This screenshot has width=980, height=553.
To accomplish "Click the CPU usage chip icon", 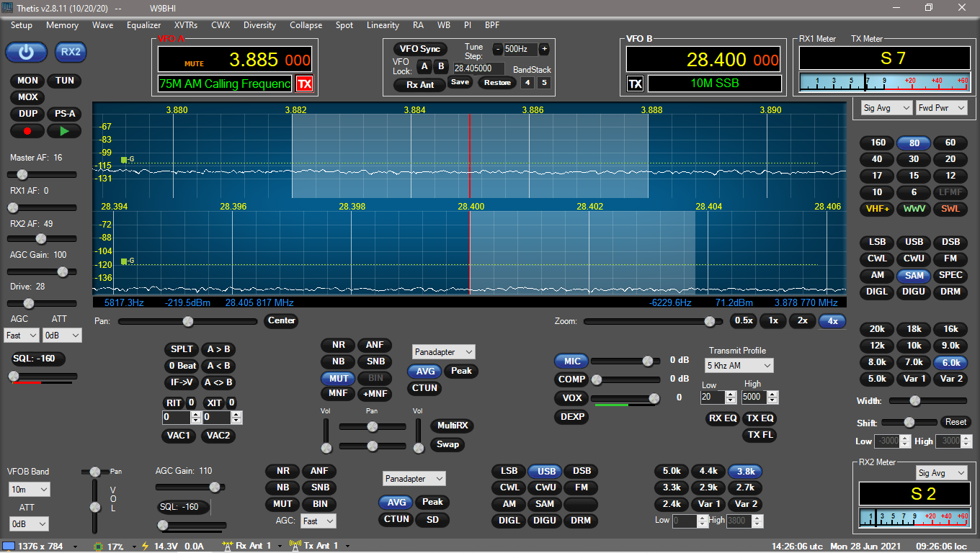I will 99,546.
